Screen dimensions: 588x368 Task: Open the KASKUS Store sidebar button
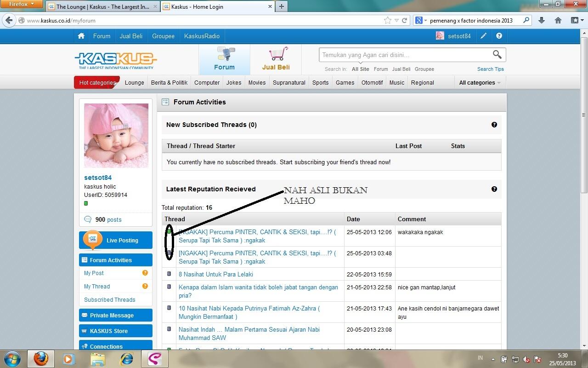point(116,331)
